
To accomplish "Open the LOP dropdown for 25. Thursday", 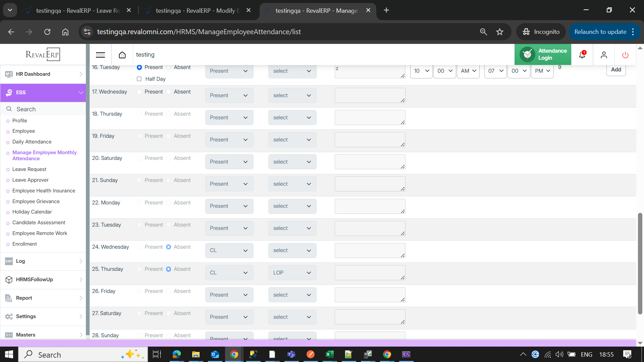I will 292,273.
